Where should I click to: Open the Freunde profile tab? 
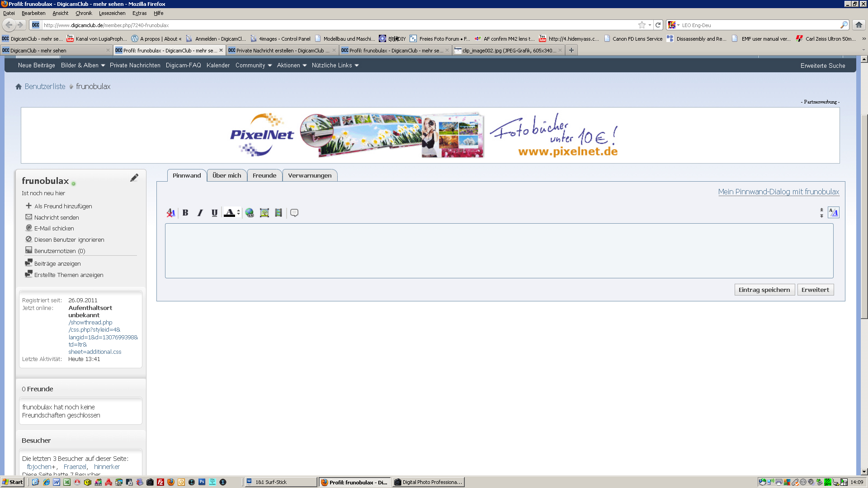pyautogui.click(x=264, y=176)
